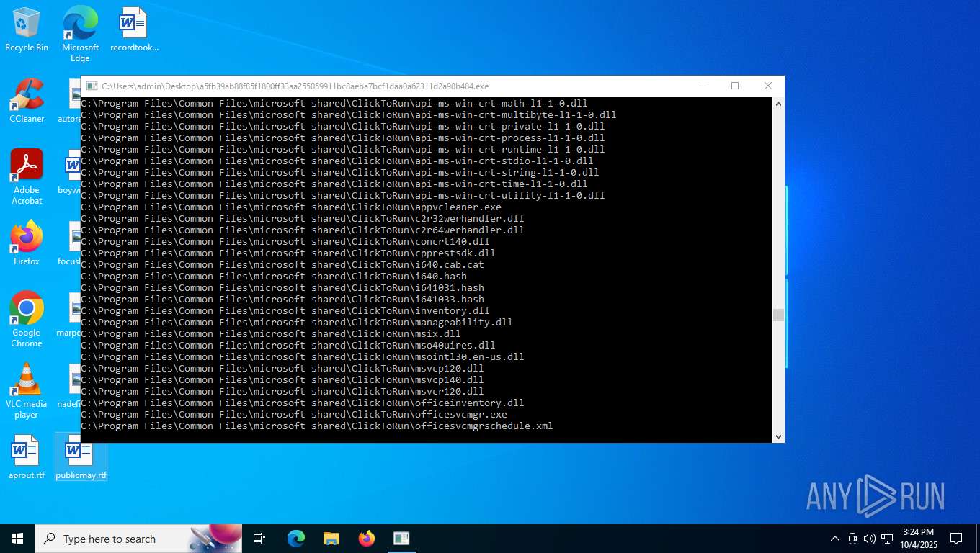
Task: Click the api-ms-win-crt-math-l1-1-0.dll line
Action: (x=334, y=104)
